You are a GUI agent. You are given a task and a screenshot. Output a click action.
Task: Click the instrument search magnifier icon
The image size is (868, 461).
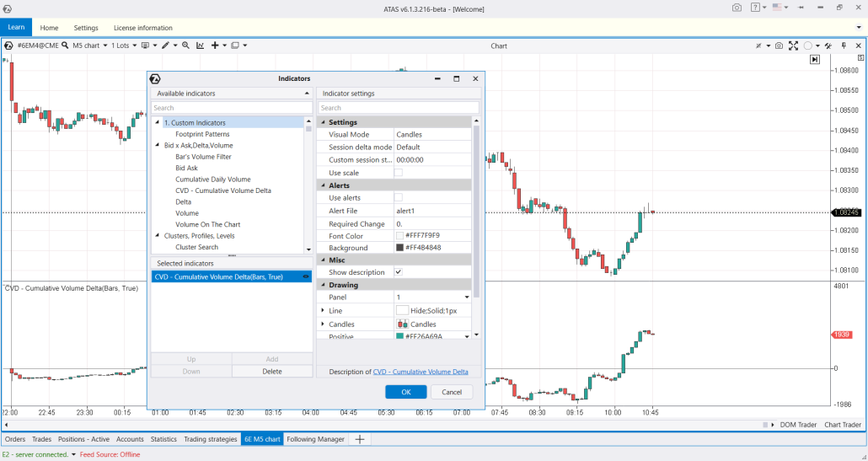[66, 46]
